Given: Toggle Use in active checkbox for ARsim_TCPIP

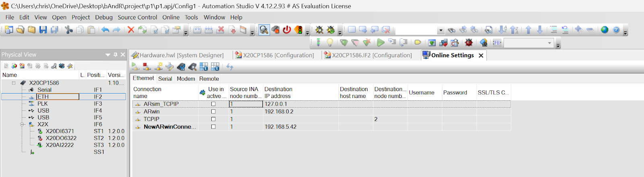Looking at the screenshot, I should point(213,104).
